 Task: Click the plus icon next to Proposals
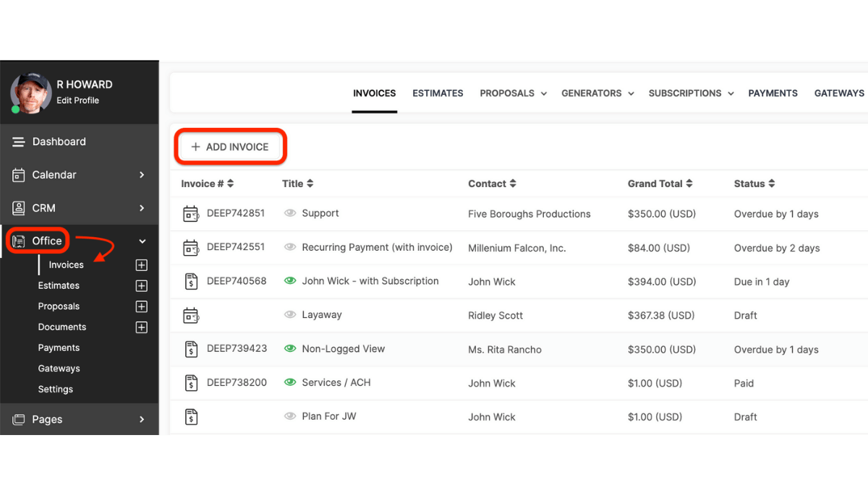(142, 306)
